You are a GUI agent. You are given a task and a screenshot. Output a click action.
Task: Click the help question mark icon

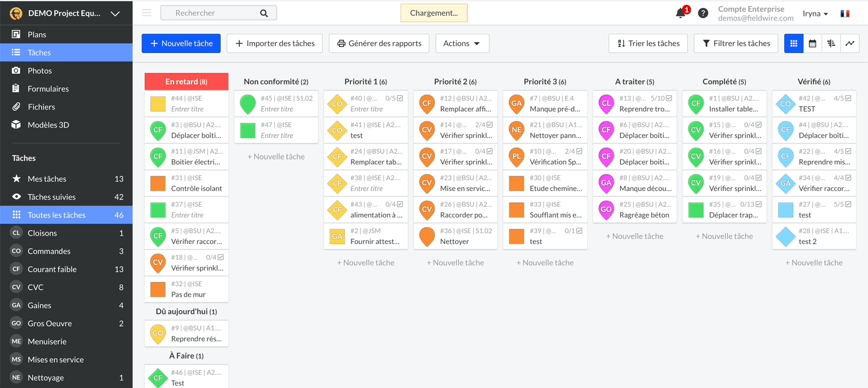point(703,13)
